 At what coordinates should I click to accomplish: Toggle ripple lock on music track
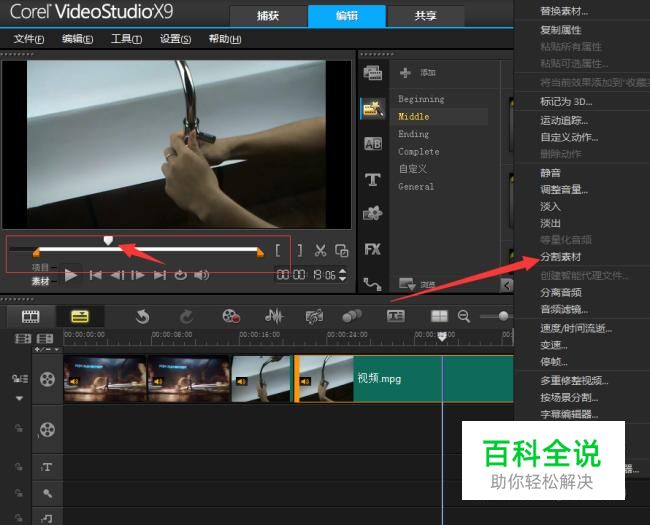pos(19,518)
